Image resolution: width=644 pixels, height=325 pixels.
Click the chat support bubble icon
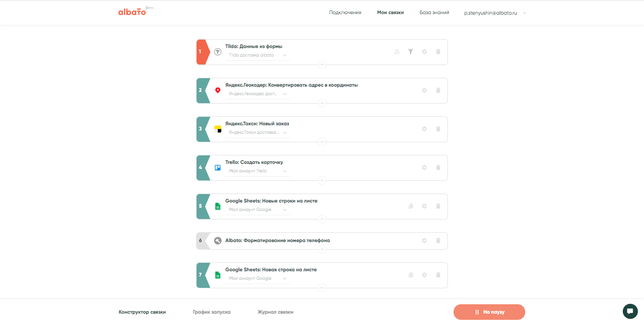pyautogui.click(x=630, y=311)
